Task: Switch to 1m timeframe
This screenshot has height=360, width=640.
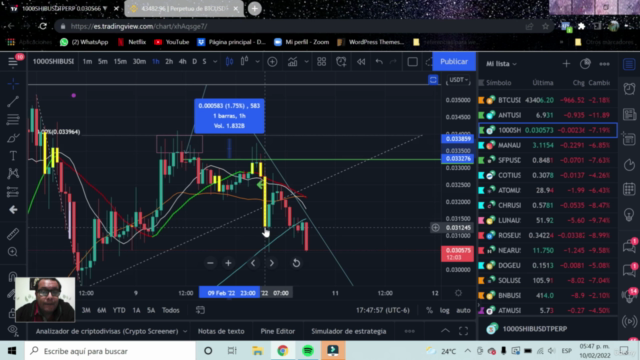Action: point(87,62)
